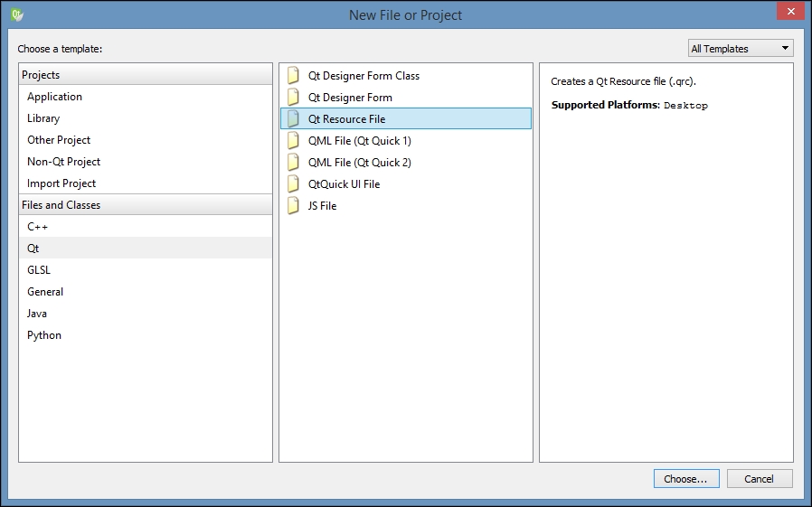Choose the Qt Designer Form Class template
The height and width of the screenshot is (507, 812).
pos(406,76)
